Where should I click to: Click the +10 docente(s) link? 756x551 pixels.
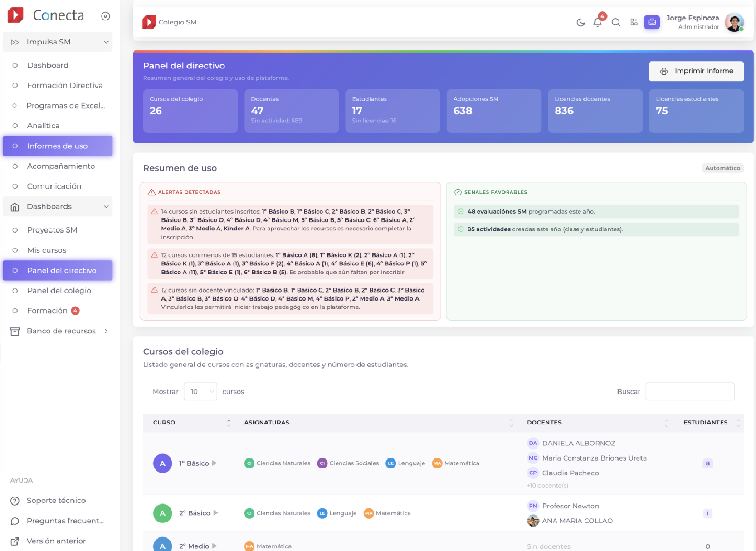(x=547, y=485)
